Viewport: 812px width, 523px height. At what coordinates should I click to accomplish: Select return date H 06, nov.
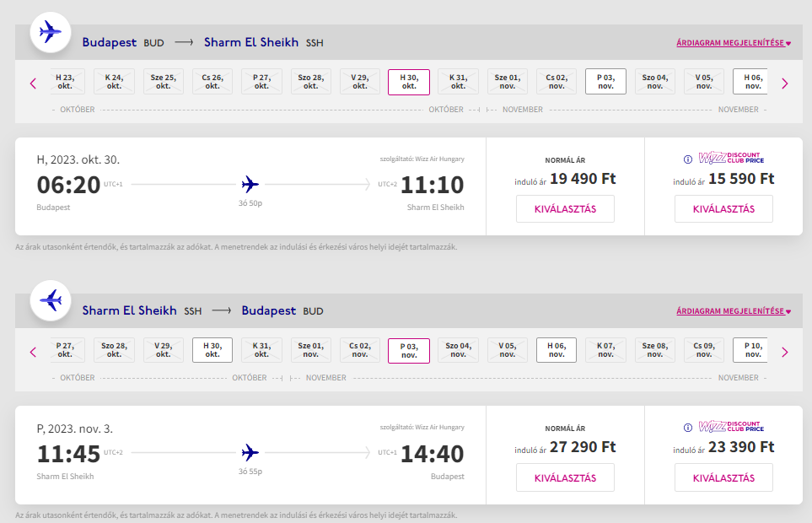tap(557, 350)
